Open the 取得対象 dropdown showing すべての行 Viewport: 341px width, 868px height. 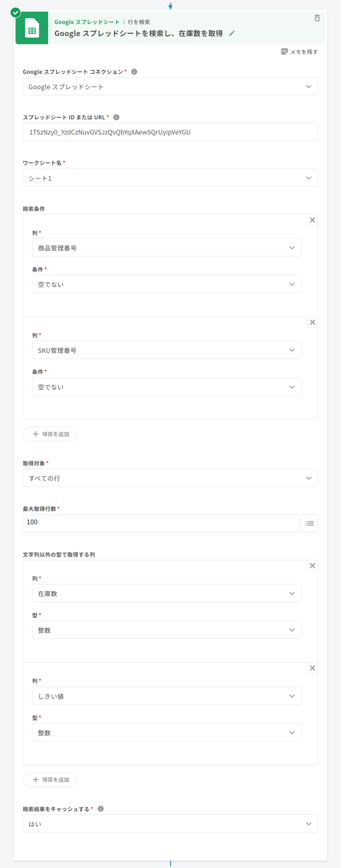[170, 478]
